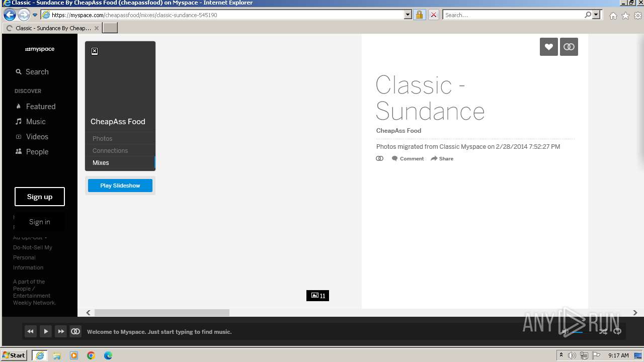Click the player volume slider
Image resolution: width=644 pixels, height=362 pixels.
580,332
